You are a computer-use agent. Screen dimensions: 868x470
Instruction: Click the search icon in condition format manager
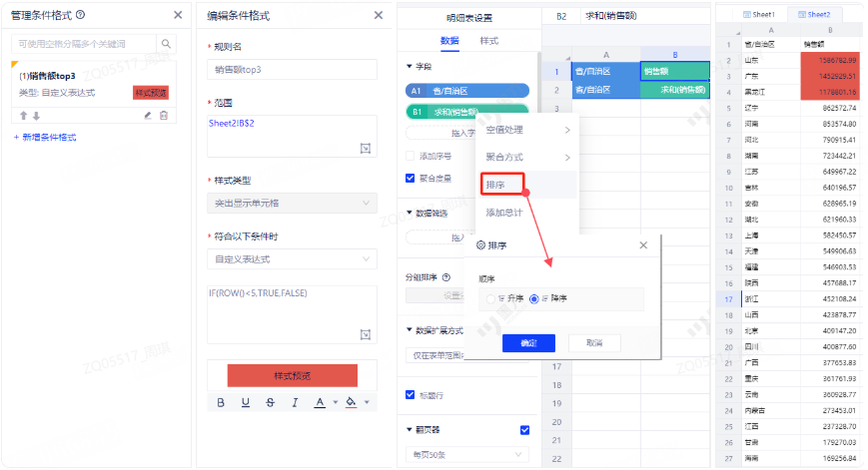click(x=166, y=45)
